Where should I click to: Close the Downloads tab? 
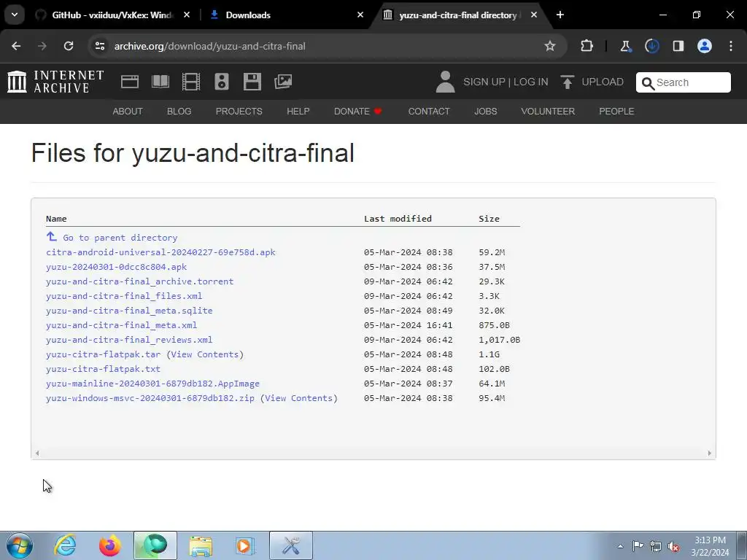click(360, 15)
